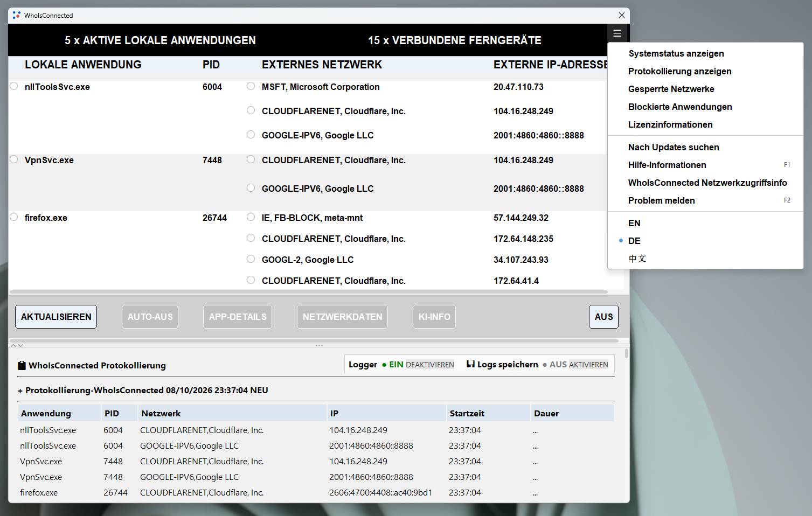Click the AUS button right of KI-INFO
This screenshot has height=516, width=812.
click(x=603, y=317)
